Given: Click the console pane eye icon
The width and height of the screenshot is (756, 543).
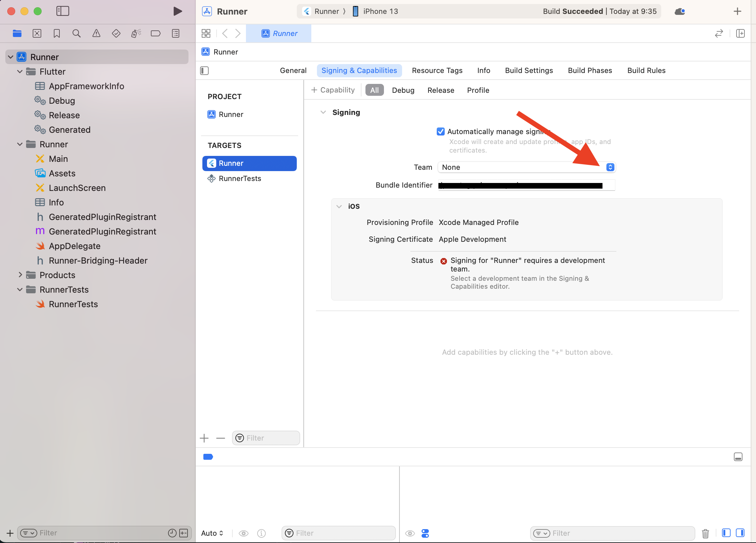Looking at the screenshot, I should pos(410,533).
